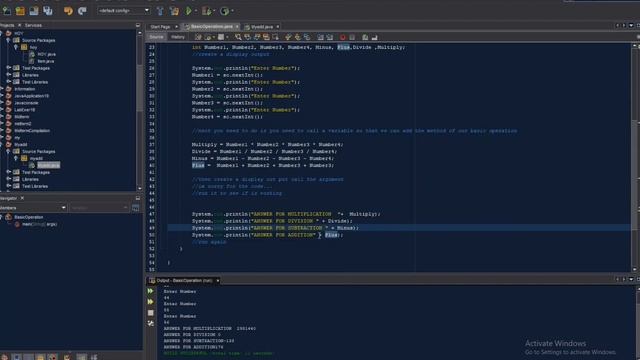This screenshot has height=360, width=640.
Task: Open the default config dropdown
Action: click(x=124, y=11)
